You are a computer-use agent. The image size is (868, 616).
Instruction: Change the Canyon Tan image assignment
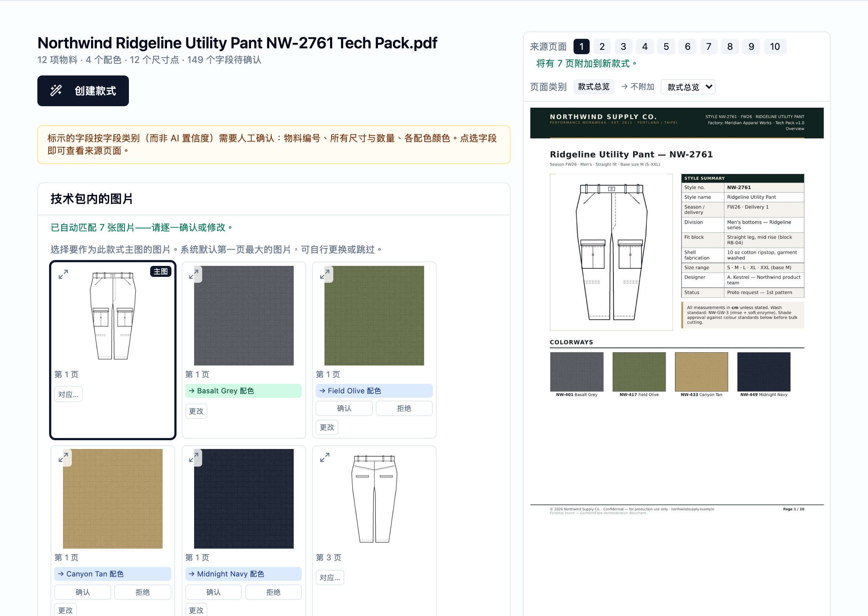click(66, 610)
